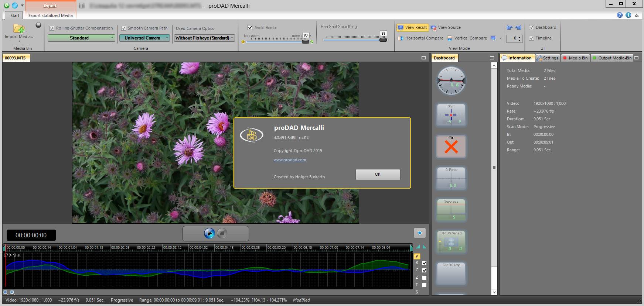Check the Z graph checkbox

(424, 278)
